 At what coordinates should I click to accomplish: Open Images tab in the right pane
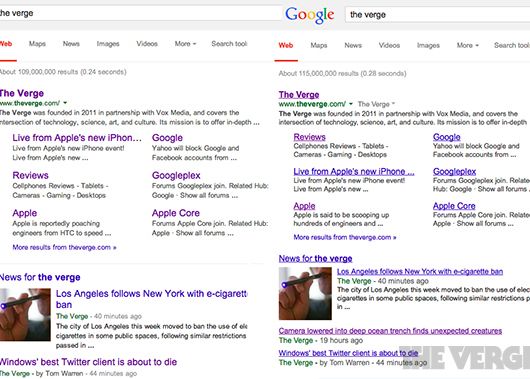point(428,45)
